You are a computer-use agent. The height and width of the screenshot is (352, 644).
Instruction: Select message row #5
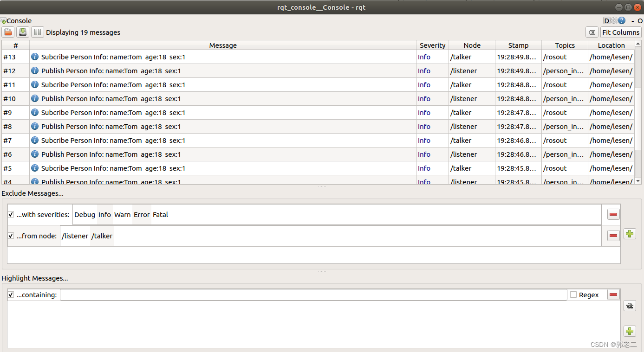click(318, 168)
